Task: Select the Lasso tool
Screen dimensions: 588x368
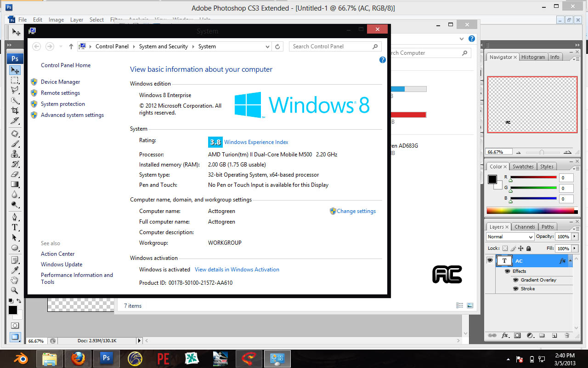Action: click(15, 90)
